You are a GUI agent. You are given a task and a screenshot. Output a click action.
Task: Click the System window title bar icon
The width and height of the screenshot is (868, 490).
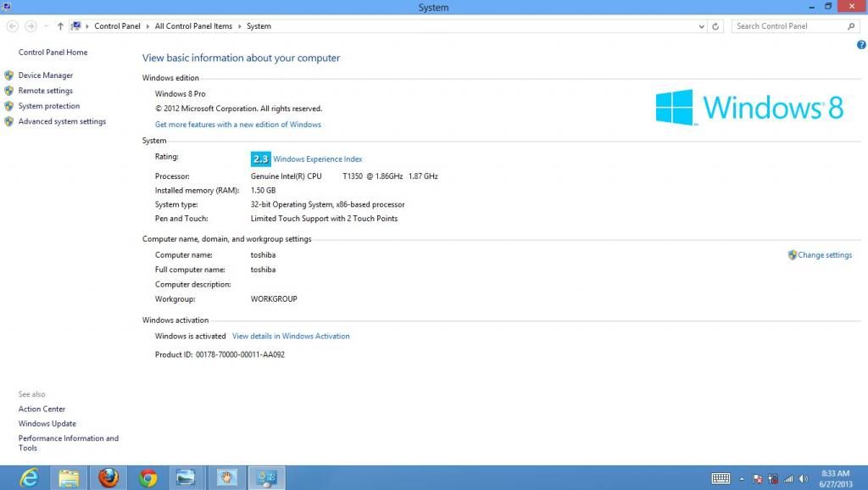click(7, 7)
